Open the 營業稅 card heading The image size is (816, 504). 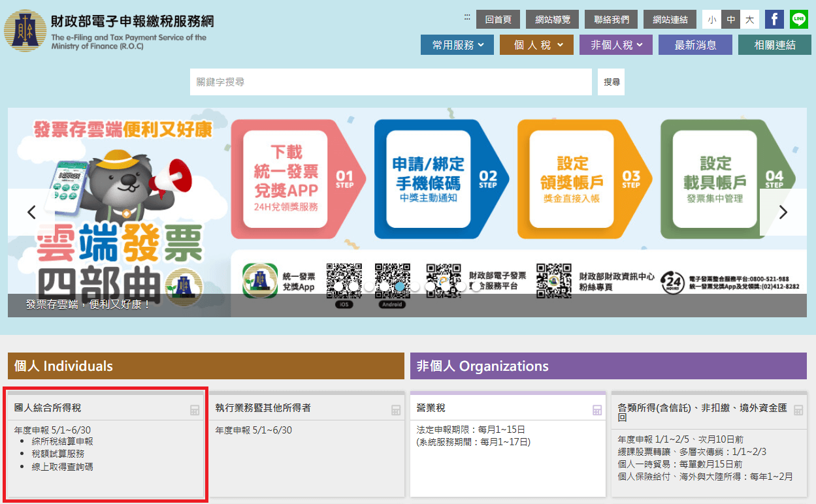pos(431,408)
